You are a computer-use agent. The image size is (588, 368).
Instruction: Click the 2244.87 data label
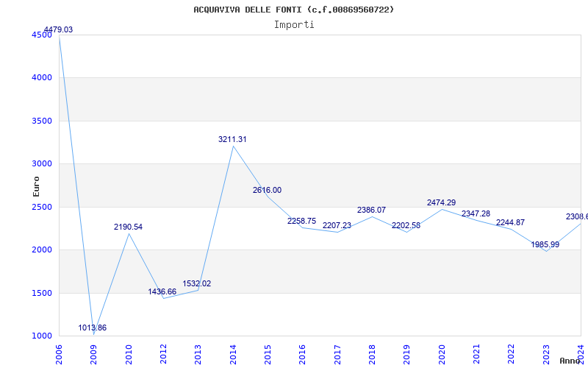[x=510, y=222]
